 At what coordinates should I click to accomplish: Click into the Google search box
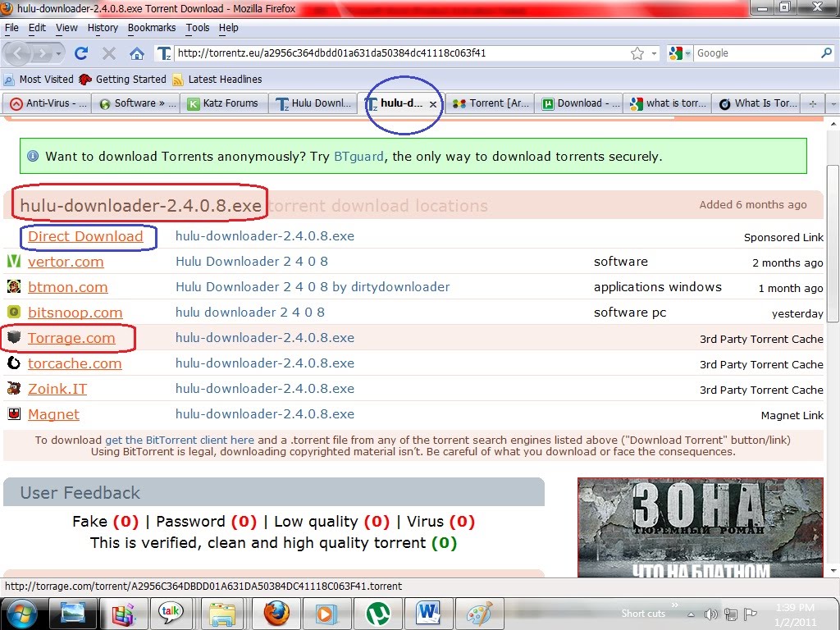(x=756, y=53)
